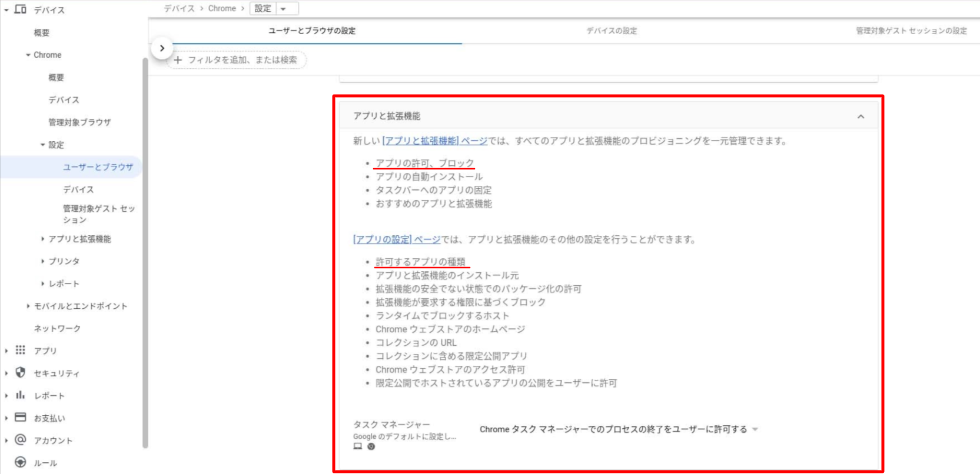Click the laptop icon under タスク マネージャー

[357, 446]
